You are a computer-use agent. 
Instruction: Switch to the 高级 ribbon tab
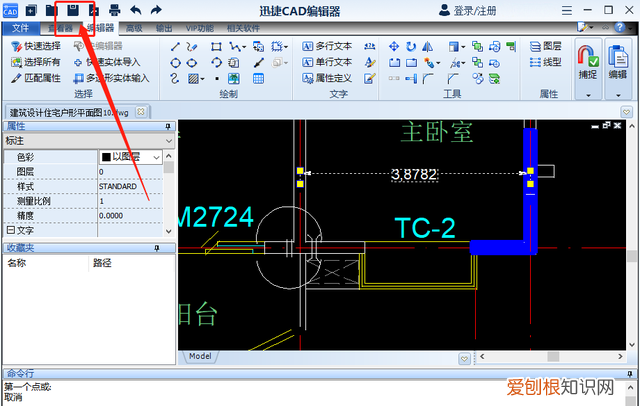point(134,28)
